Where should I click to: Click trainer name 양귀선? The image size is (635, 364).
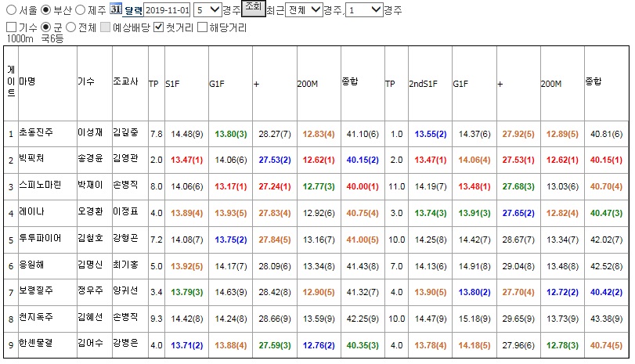click(125, 290)
